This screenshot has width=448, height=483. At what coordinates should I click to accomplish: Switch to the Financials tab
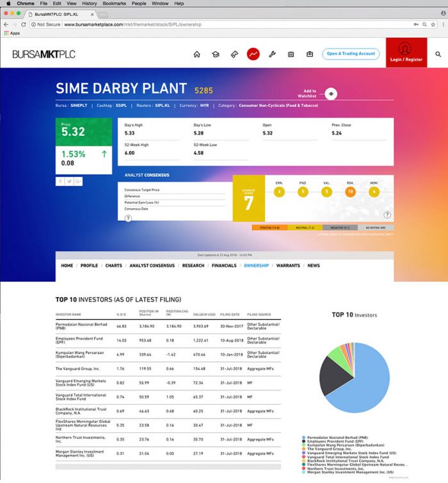[x=224, y=265]
